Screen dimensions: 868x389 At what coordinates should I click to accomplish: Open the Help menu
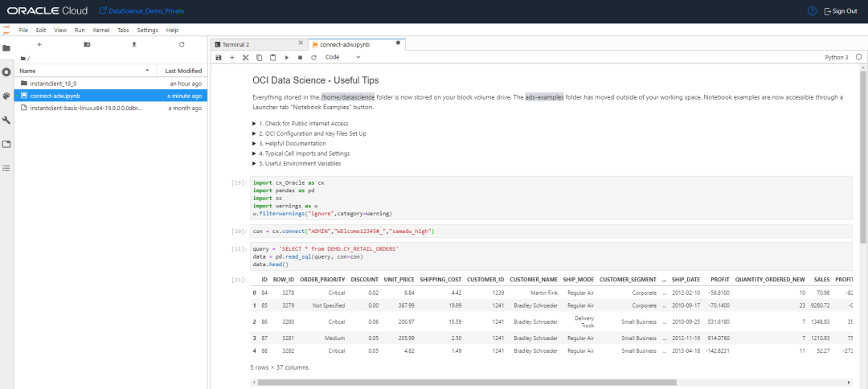[172, 30]
